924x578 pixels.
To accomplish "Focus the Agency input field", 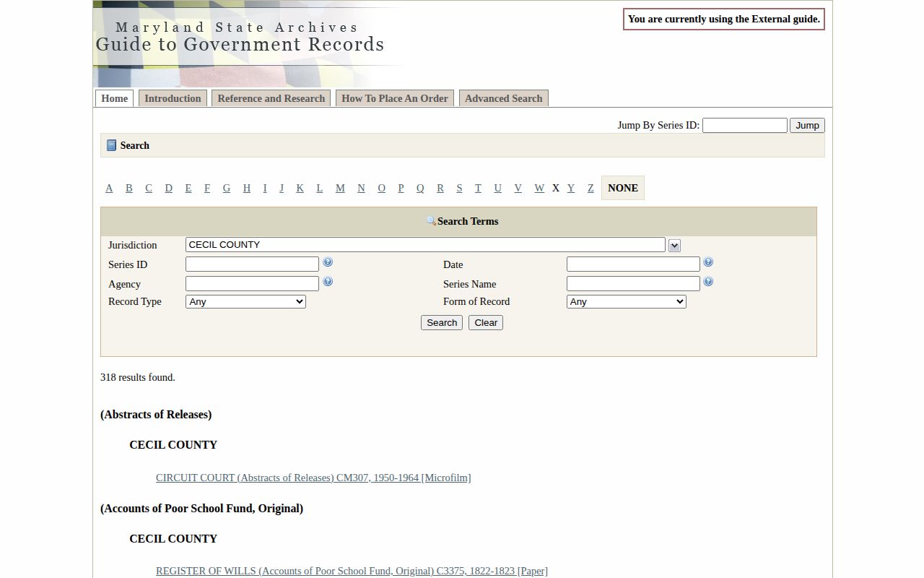I will coord(252,284).
